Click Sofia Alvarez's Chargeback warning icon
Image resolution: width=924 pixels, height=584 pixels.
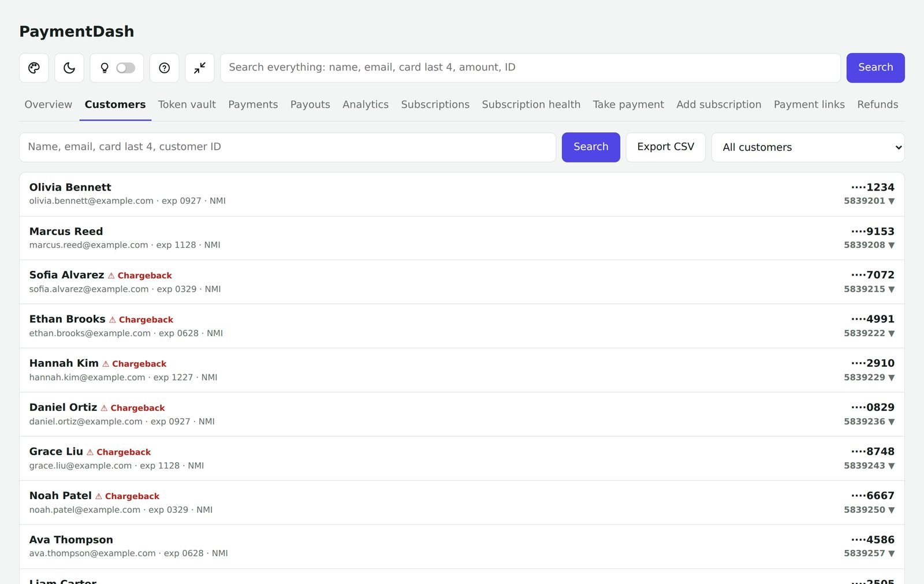tap(111, 276)
